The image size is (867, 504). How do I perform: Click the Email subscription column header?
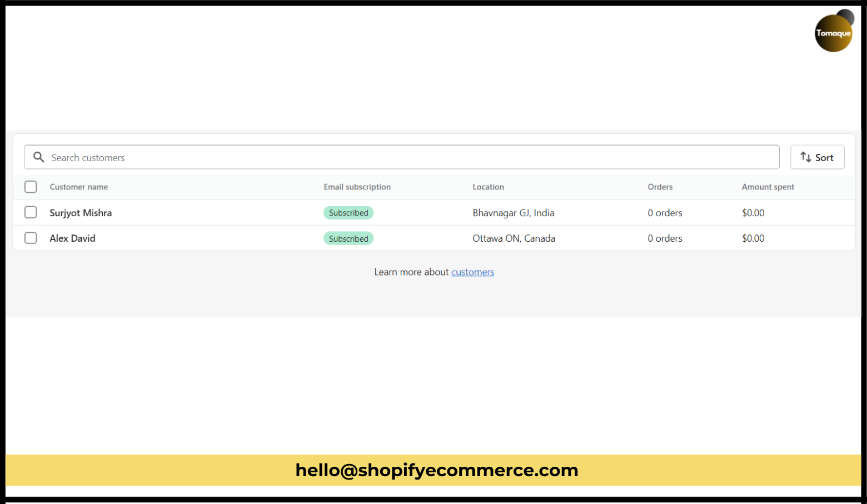click(x=357, y=187)
